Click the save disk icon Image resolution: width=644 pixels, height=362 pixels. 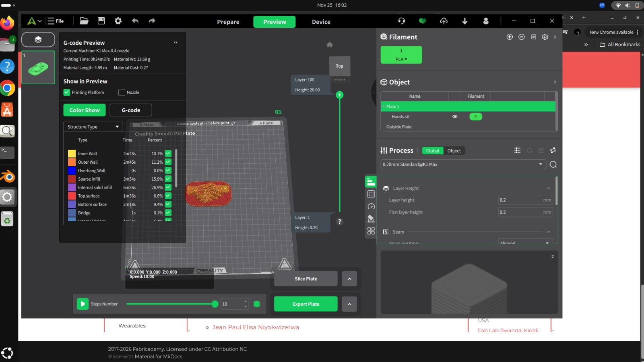[101, 21]
